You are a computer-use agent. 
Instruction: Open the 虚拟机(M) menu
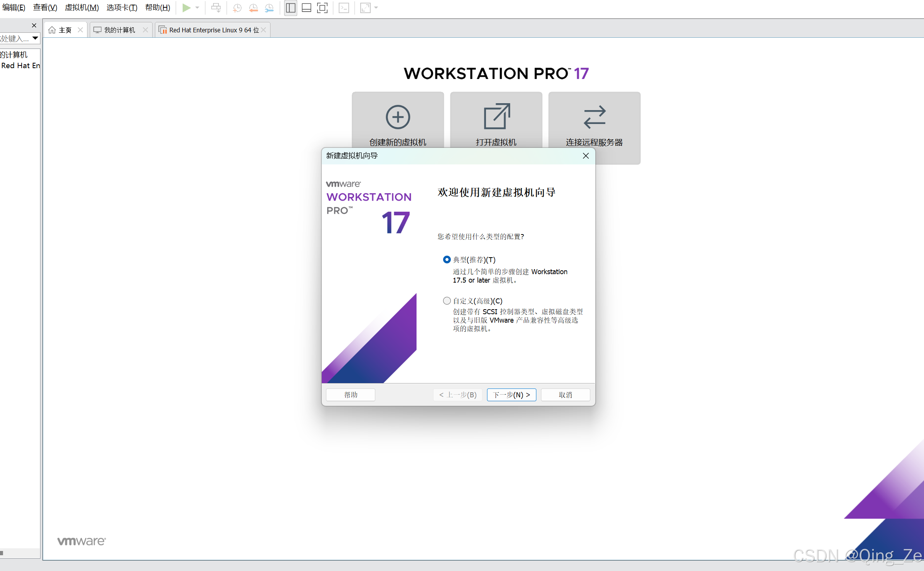82,8
